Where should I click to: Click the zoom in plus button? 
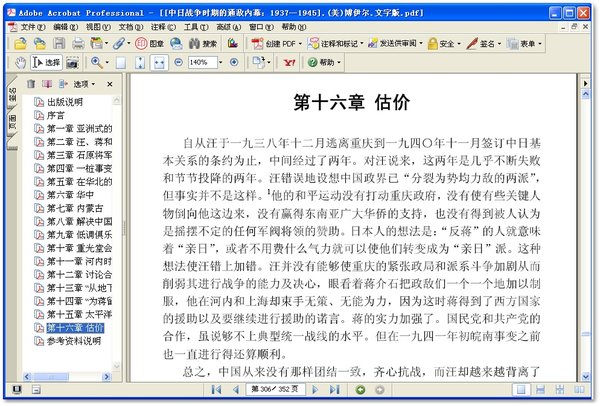[234, 62]
